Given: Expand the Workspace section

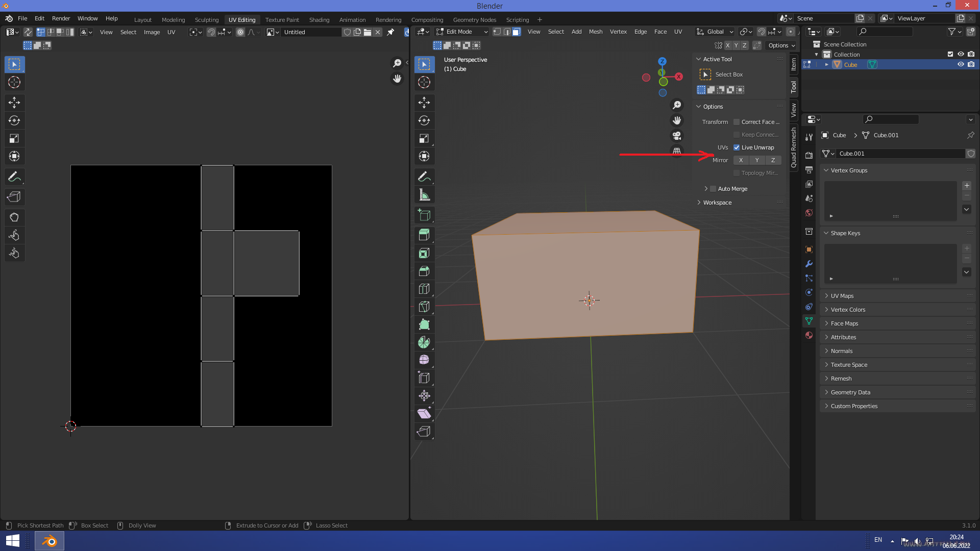Looking at the screenshot, I should coord(717,203).
